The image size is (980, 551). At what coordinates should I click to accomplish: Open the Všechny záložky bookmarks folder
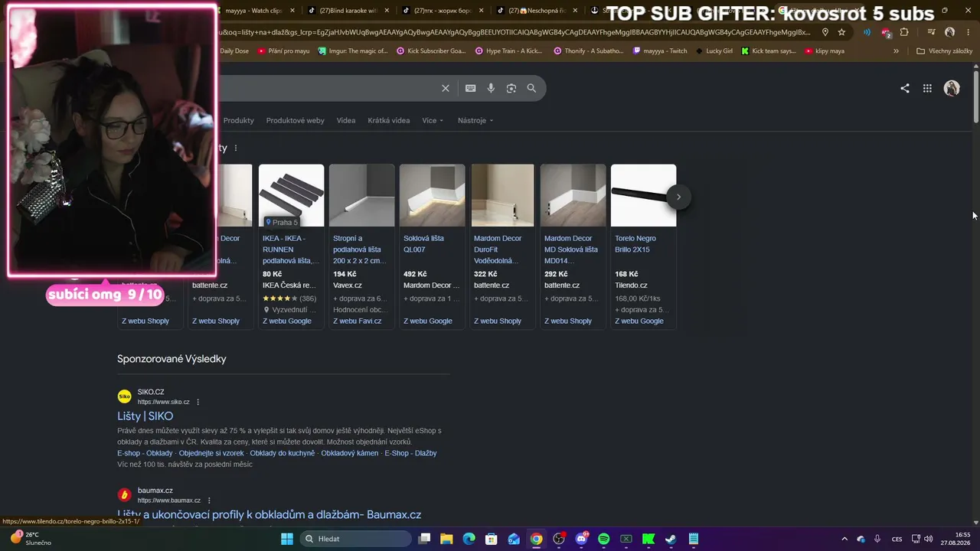(945, 51)
